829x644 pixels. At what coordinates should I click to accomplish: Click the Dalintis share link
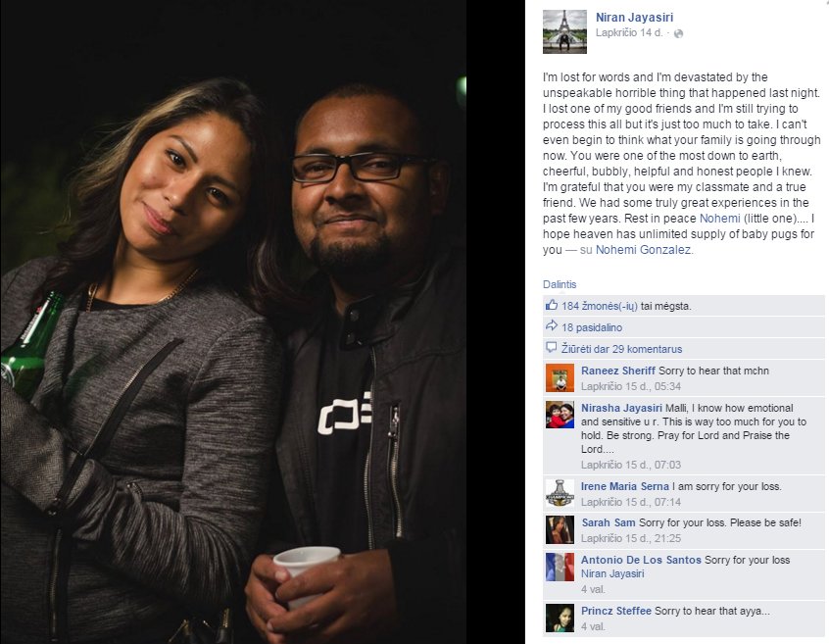[x=560, y=284]
